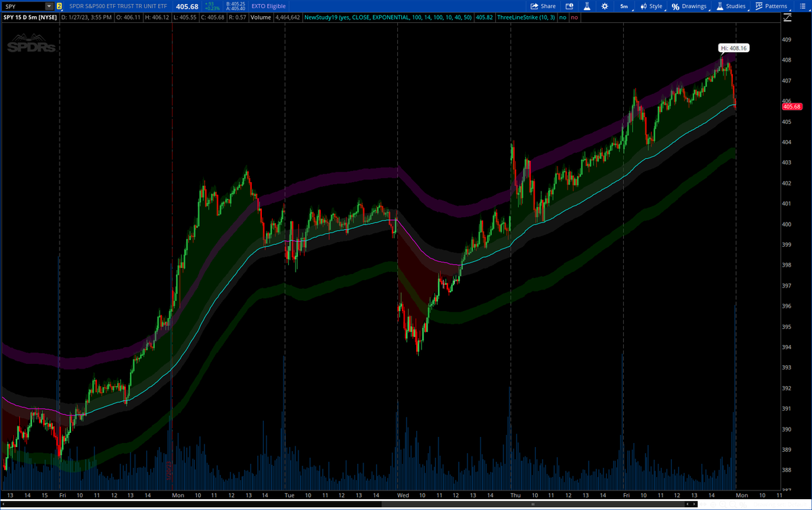
Task: Click the Hi: 408.16 price bubble
Action: [734, 48]
